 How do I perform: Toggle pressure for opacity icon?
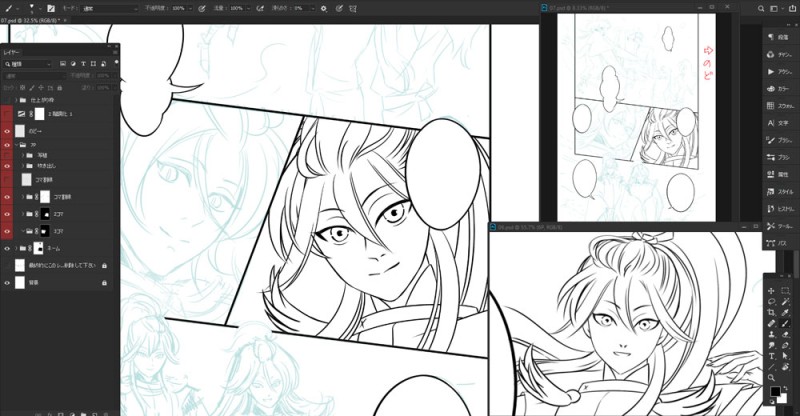(202, 9)
